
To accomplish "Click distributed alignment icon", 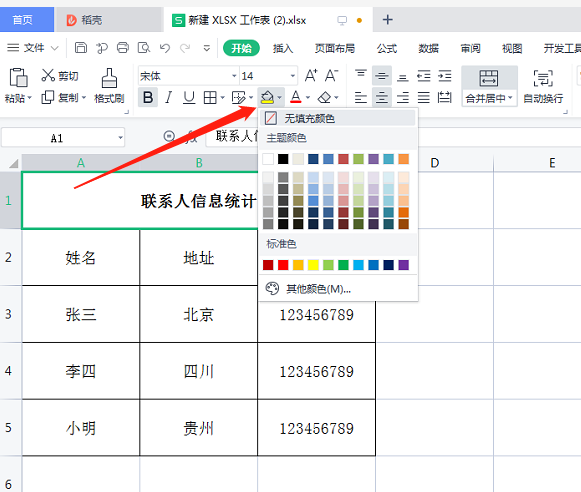I will (x=445, y=97).
